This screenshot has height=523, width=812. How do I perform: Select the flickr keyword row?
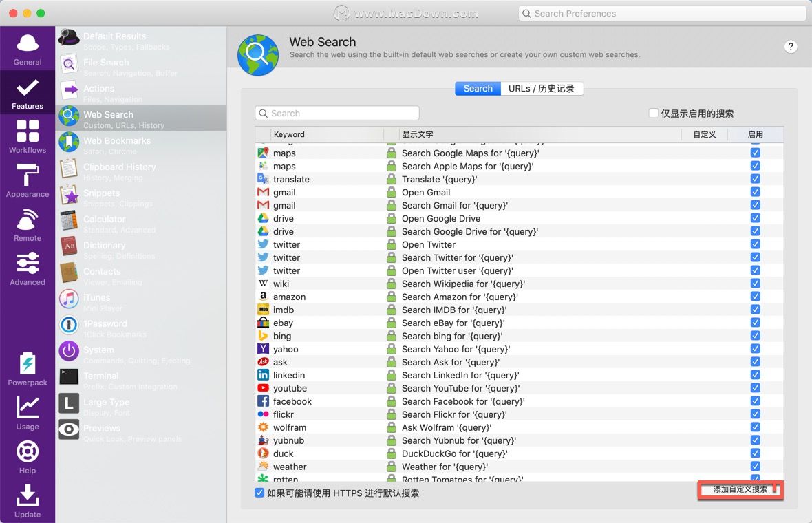click(520, 414)
